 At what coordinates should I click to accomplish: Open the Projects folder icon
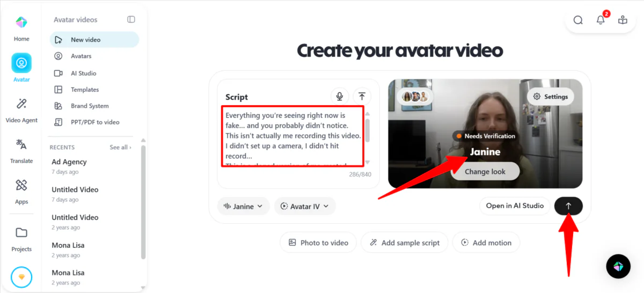[x=21, y=239]
